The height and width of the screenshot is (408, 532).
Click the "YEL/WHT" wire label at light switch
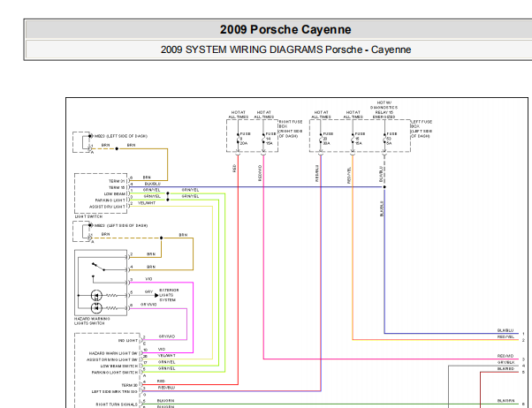(147, 203)
